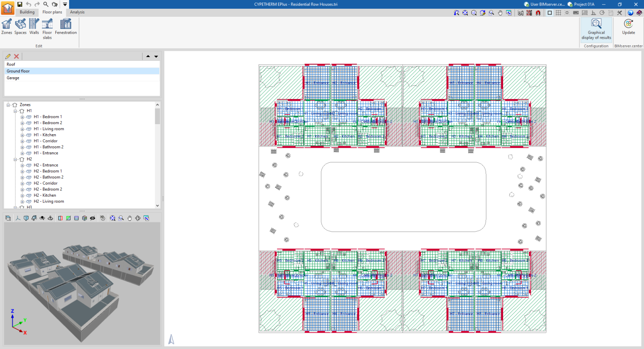Open the Zones editing tool
644x349 pixels.
[7, 26]
